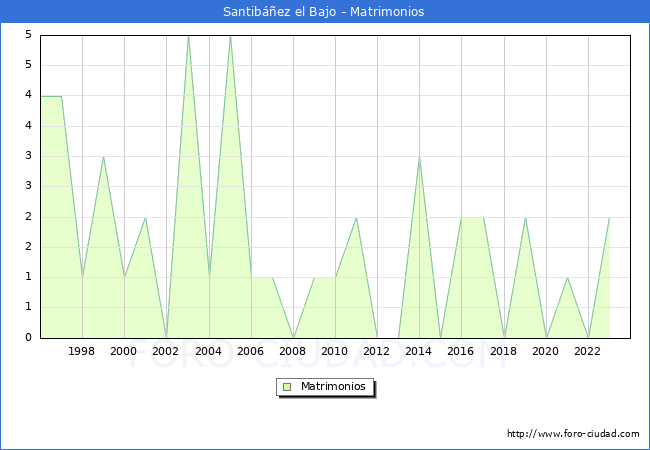Select the 2014 x-axis label

[x=419, y=351]
